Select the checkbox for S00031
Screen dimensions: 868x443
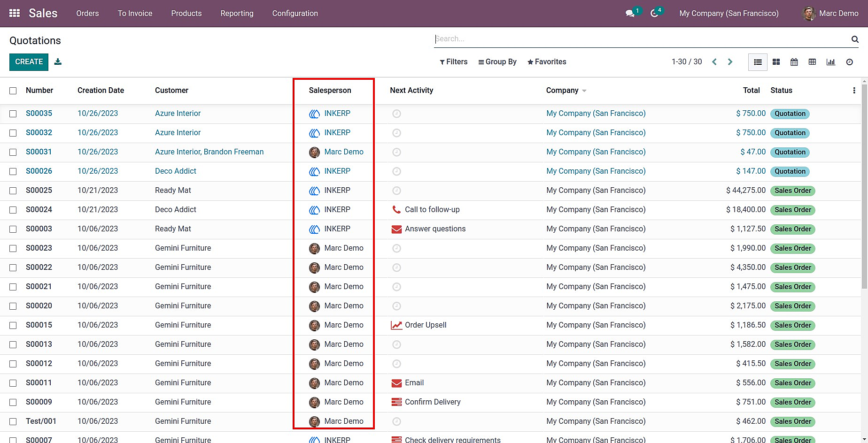pos(13,152)
